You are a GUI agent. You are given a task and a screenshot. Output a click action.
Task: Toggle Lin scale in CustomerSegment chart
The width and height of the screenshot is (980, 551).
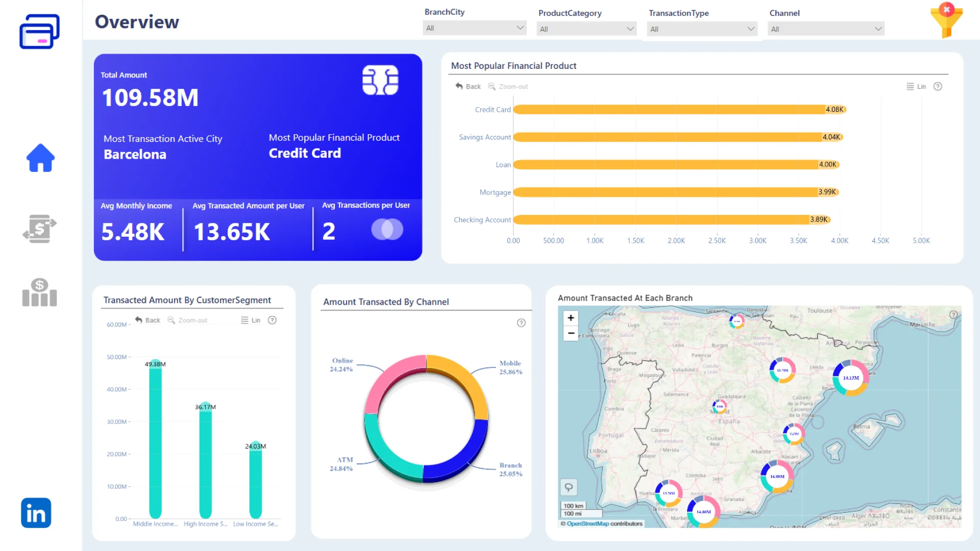tap(251, 320)
